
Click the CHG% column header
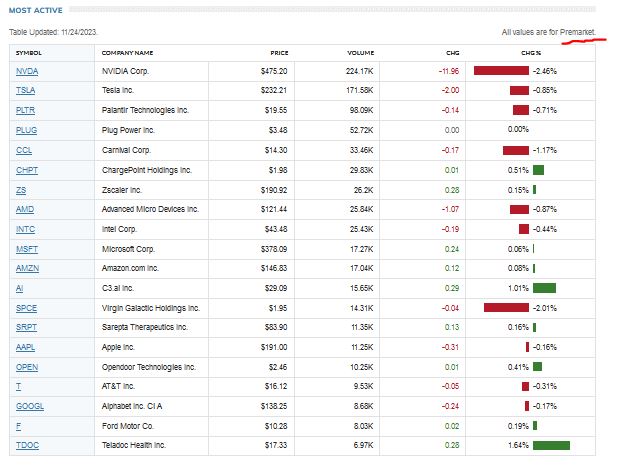click(x=530, y=52)
